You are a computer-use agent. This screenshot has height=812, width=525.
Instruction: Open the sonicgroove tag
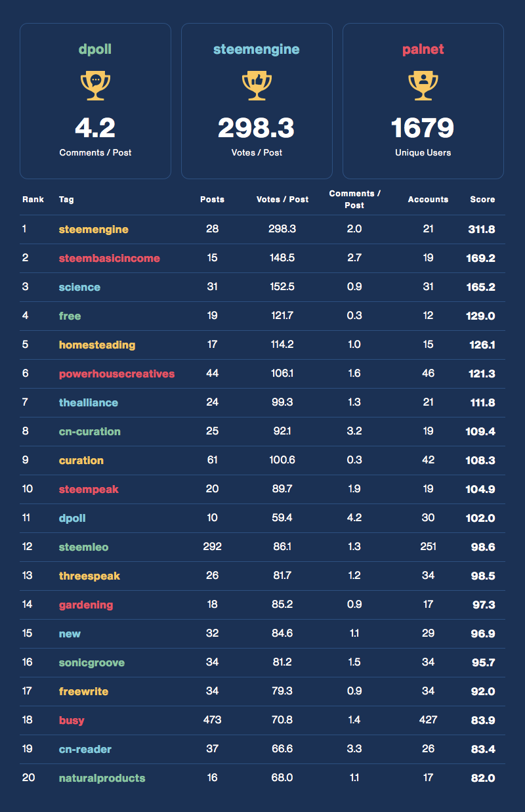coord(91,662)
